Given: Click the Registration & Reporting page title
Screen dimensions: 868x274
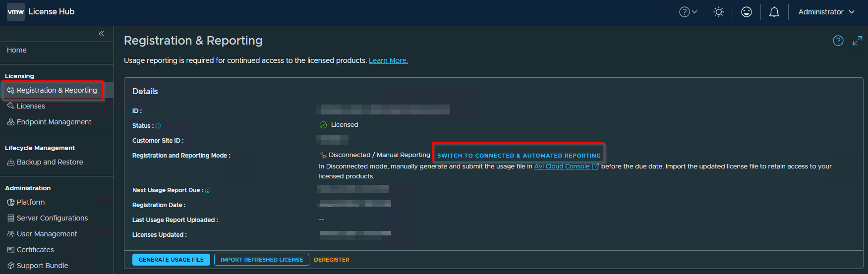Looking at the screenshot, I should [193, 41].
